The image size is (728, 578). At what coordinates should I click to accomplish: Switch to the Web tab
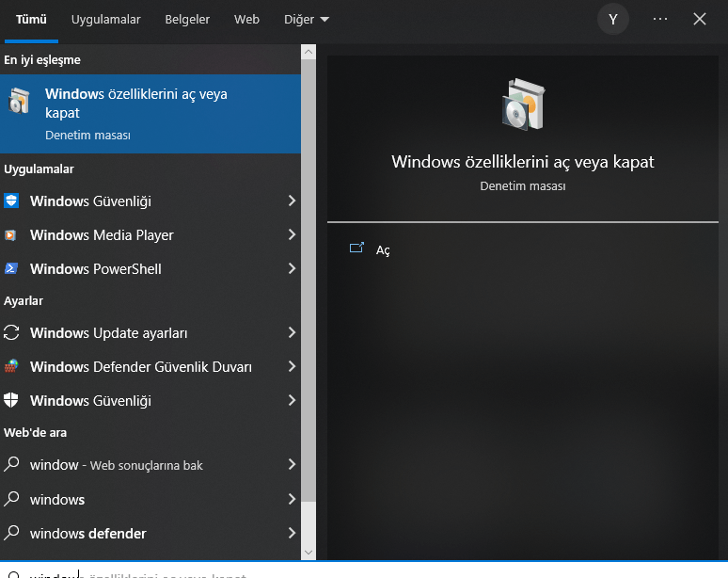(246, 20)
